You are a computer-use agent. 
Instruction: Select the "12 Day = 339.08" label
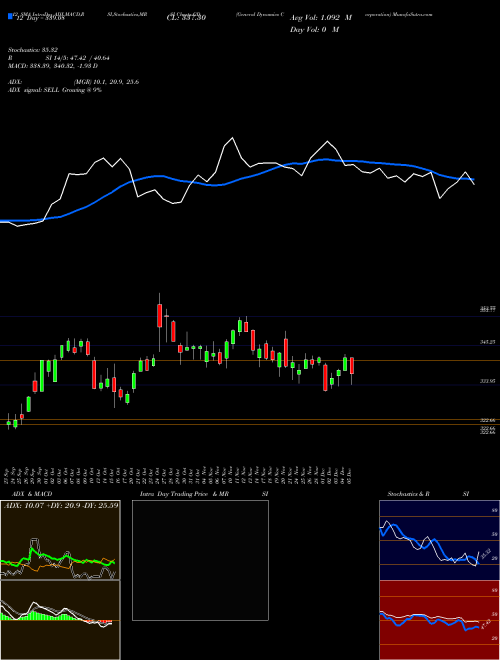coord(40,18)
